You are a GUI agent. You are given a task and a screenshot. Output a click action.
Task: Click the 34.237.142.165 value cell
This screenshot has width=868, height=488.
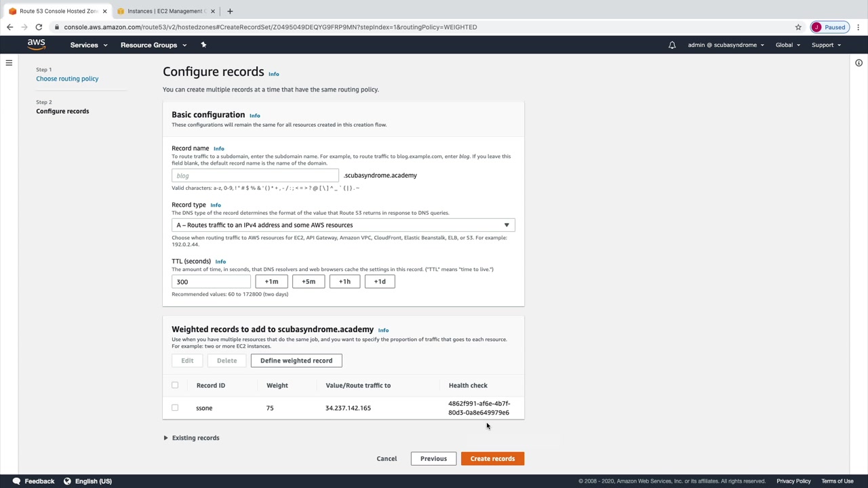coord(348,408)
